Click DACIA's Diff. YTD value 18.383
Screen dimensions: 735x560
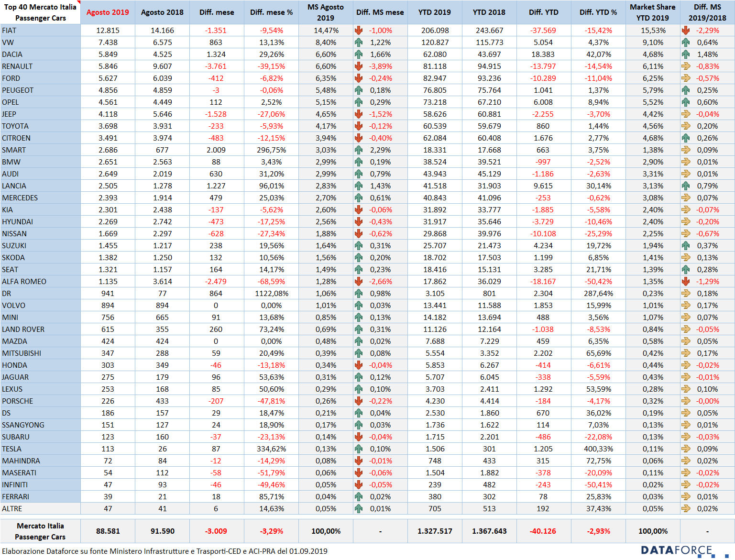(543, 54)
